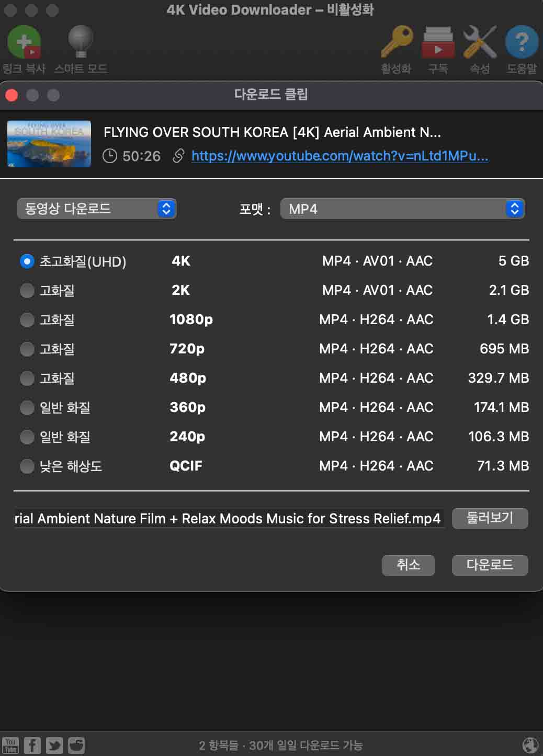Click the output filename field
This screenshot has width=543, height=756.
(229, 519)
